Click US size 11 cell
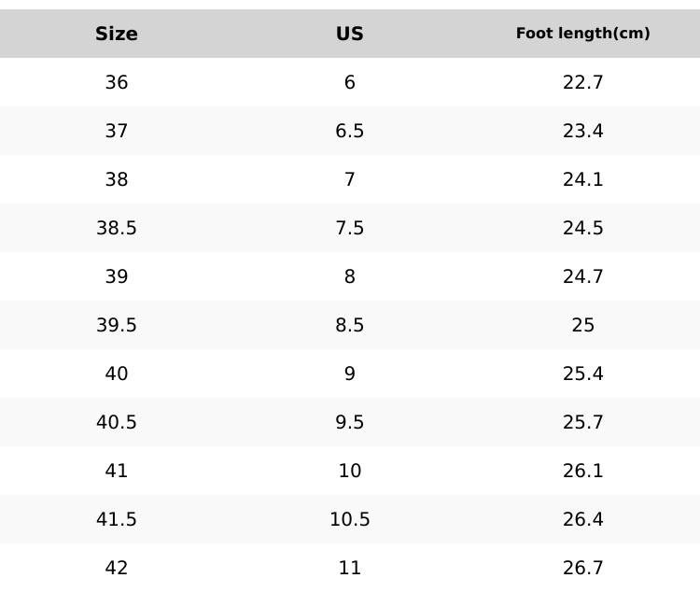Image resolution: width=700 pixels, height=592 pixels. click(x=350, y=568)
